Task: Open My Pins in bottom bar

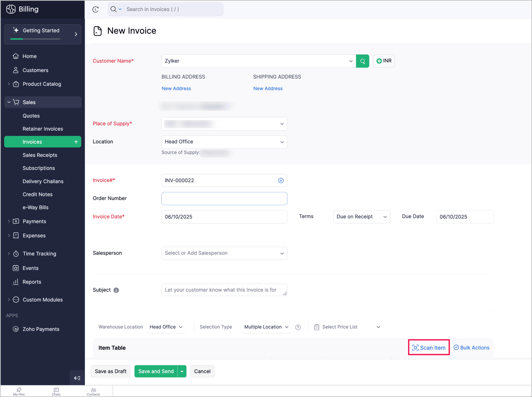Action: click(19, 391)
